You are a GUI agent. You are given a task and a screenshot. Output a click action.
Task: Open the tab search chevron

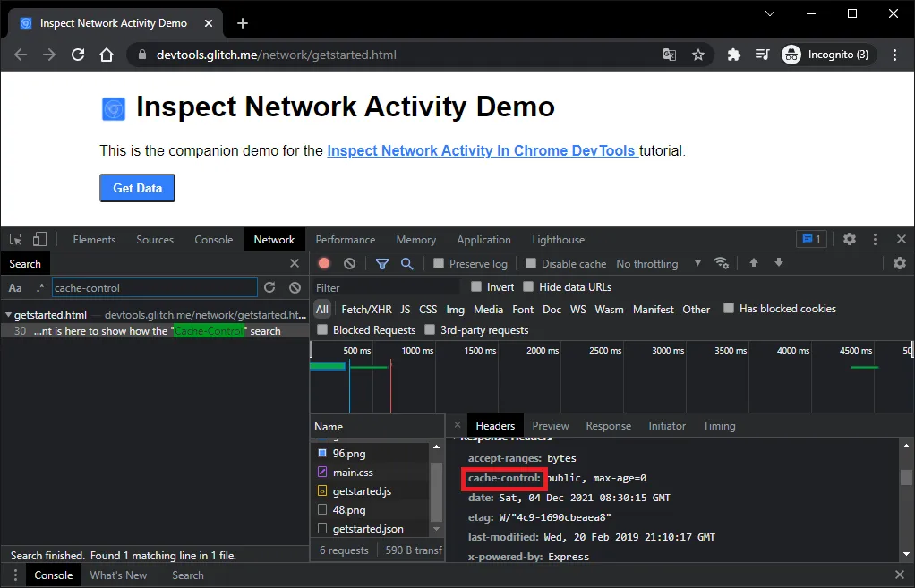tap(770, 13)
